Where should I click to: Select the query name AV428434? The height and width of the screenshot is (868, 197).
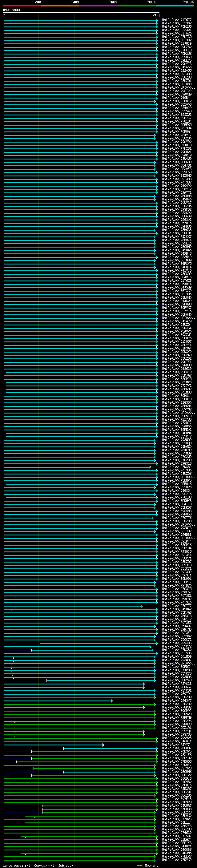[11, 10]
